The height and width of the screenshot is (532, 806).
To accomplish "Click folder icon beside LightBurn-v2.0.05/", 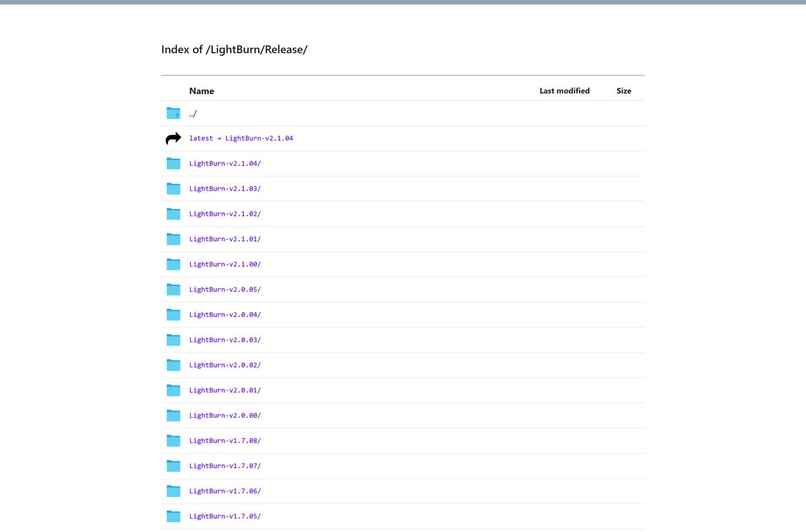I will point(173,290).
